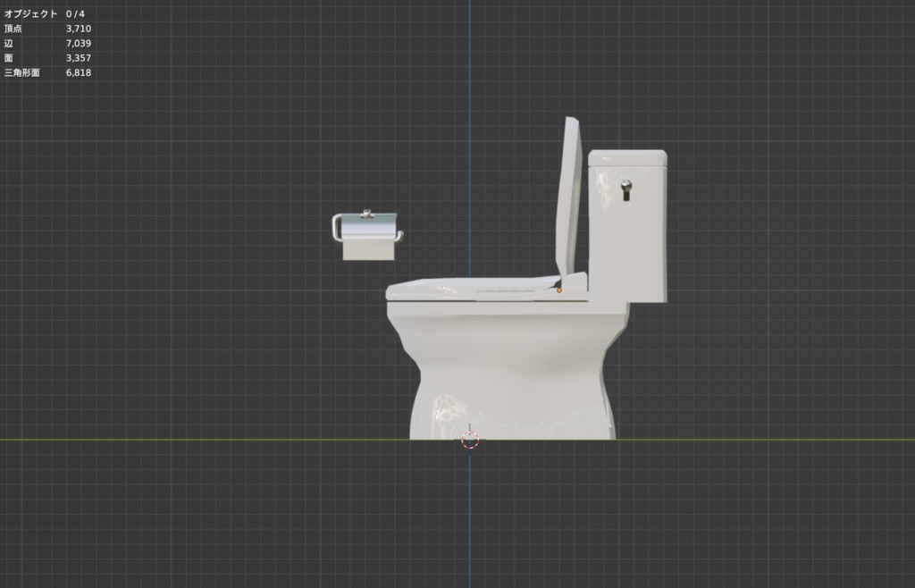Click the green horizontal Y axis line
Screen dimensions: 915x588
(x=179, y=437)
